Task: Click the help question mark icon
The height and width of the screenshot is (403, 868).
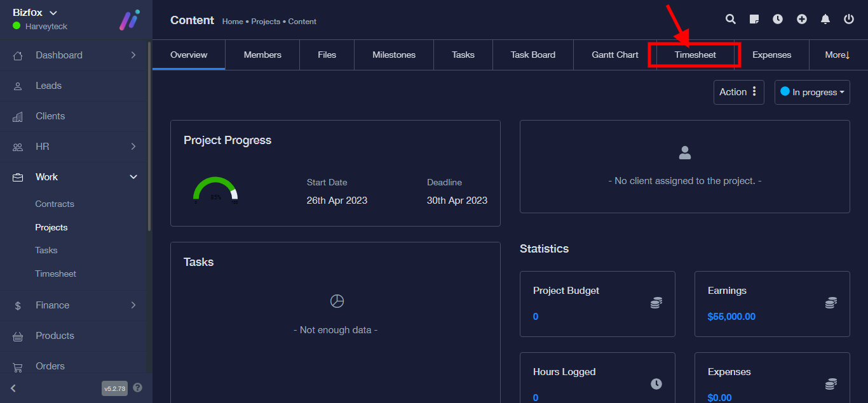Action: coord(138,388)
